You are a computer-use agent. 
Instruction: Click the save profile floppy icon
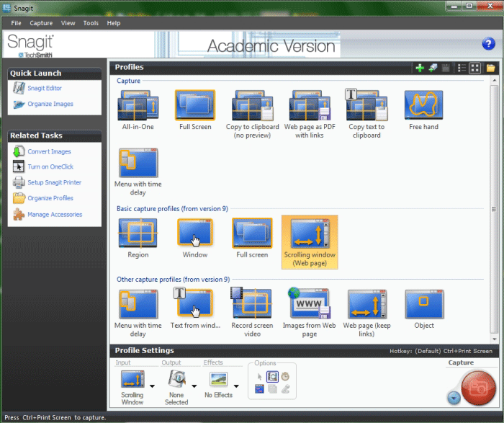click(x=446, y=68)
